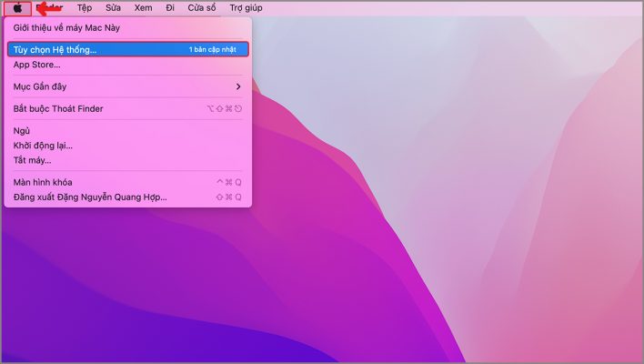Open App Store from the Apple menu
Screen dimensions: 644x364
(x=37, y=65)
